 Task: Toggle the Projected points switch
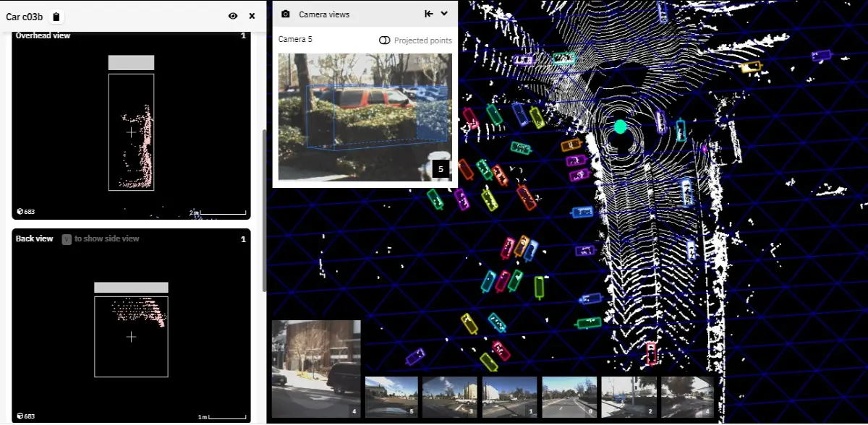pyautogui.click(x=385, y=40)
